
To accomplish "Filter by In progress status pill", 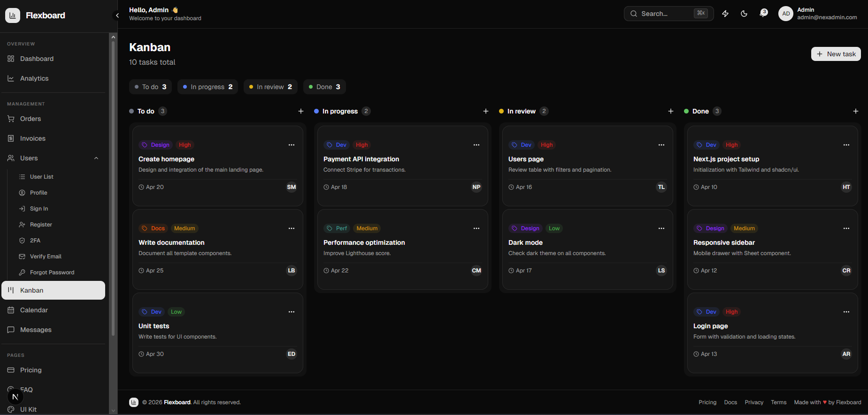I will coord(207,87).
